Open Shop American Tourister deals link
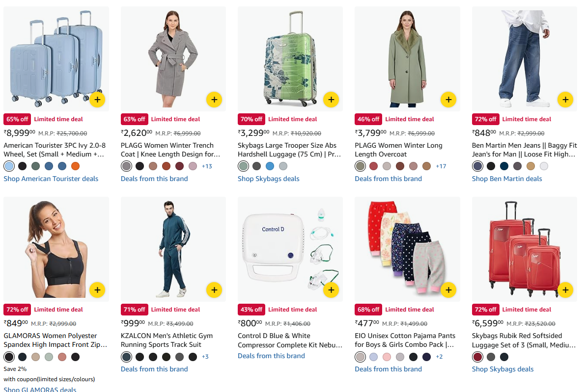The height and width of the screenshot is (392, 585). (x=51, y=179)
